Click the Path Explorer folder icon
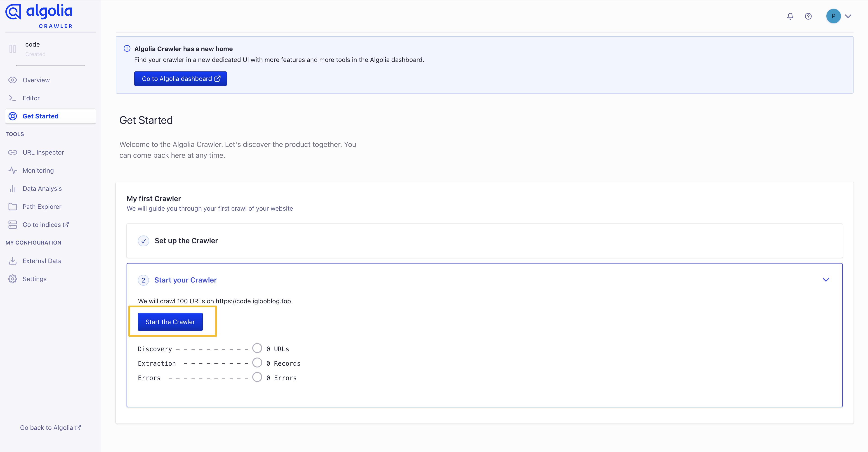Viewport: 868px width, 452px height. 12,207
